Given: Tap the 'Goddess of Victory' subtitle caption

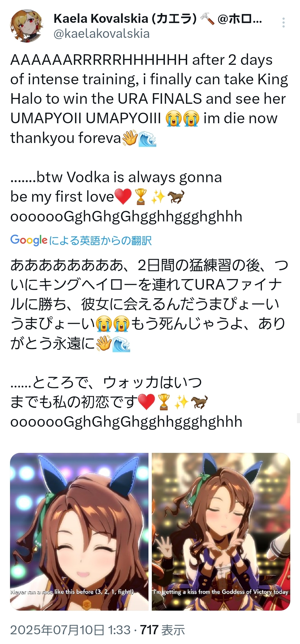Looking at the screenshot, I should [221, 592].
